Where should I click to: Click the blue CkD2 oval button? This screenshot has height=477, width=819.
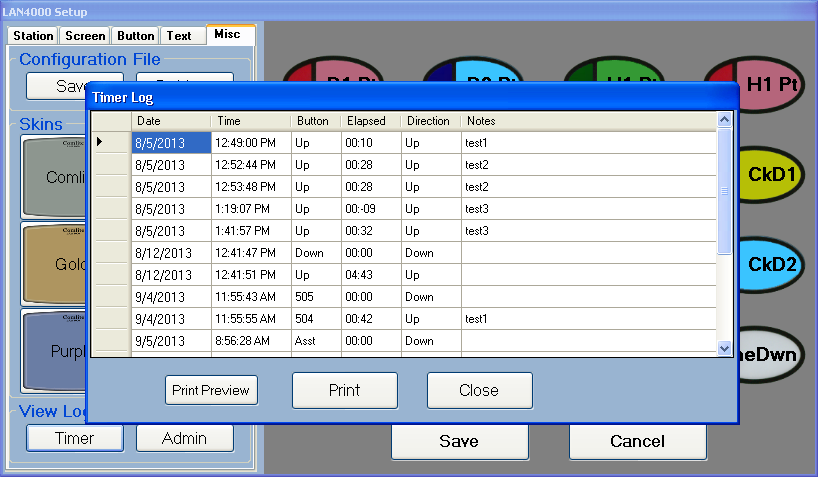click(773, 265)
